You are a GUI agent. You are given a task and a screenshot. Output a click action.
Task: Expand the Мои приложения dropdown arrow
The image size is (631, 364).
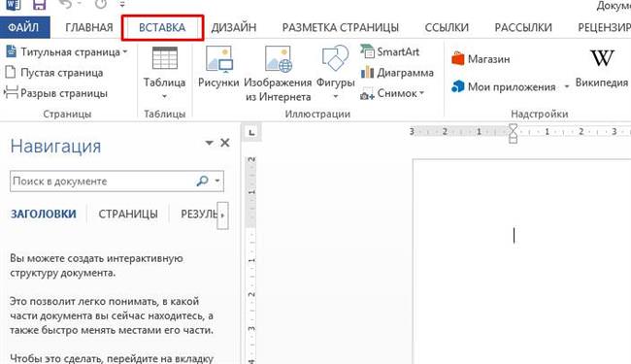567,87
